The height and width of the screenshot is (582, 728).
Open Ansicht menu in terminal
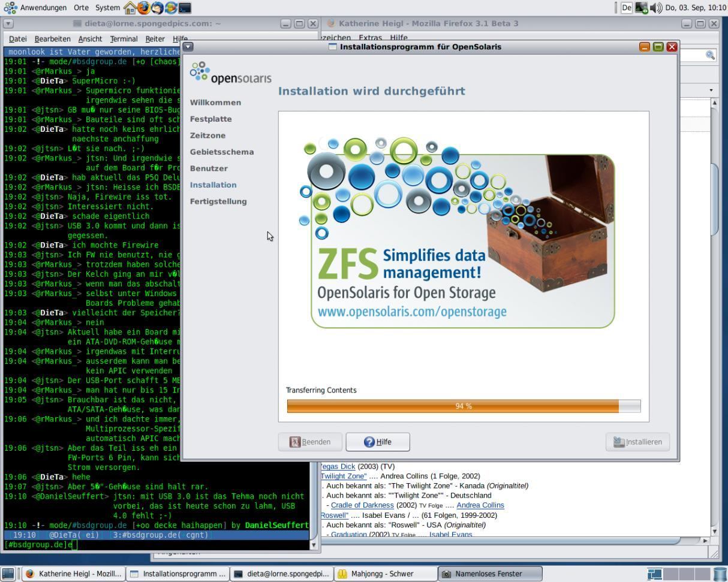pyautogui.click(x=90, y=38)
